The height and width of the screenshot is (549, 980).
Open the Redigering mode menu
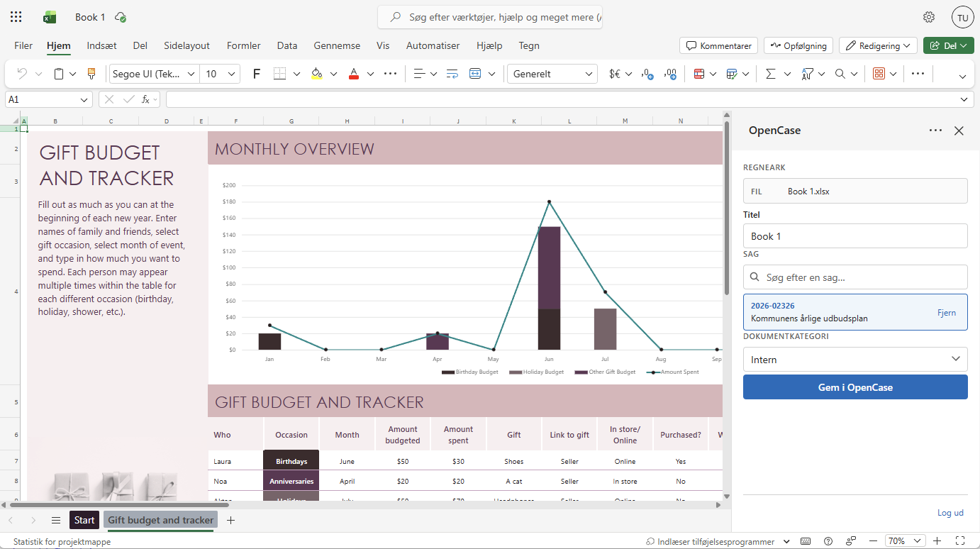(x=878, y=45)
